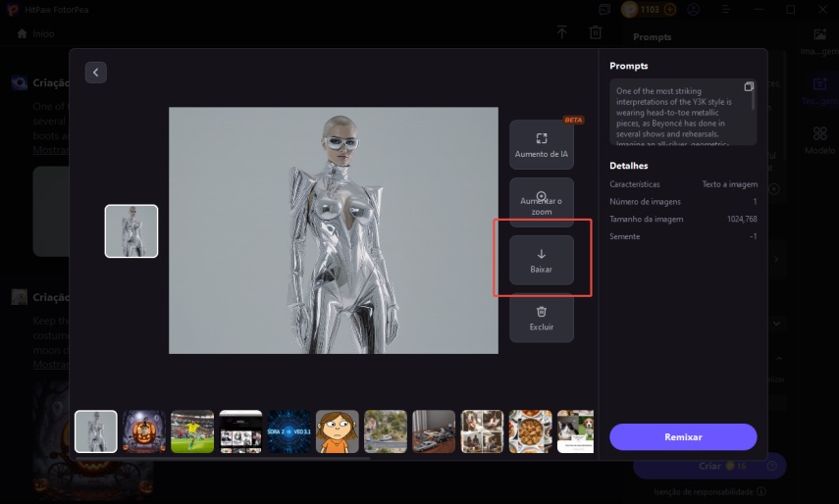Select the silver figure preview thumbnail beside image
This screenshot has height=504, width=839.
(131, 230)
